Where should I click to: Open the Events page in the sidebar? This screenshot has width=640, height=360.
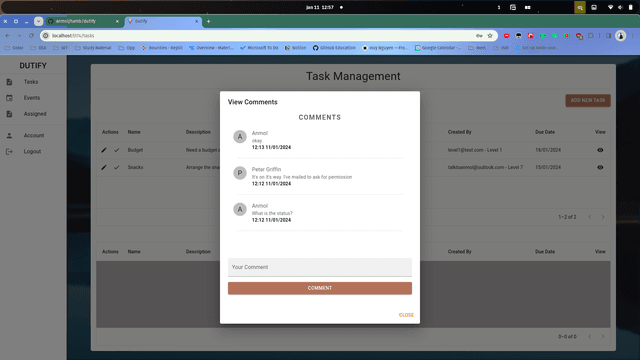click(x=31, y=98)
